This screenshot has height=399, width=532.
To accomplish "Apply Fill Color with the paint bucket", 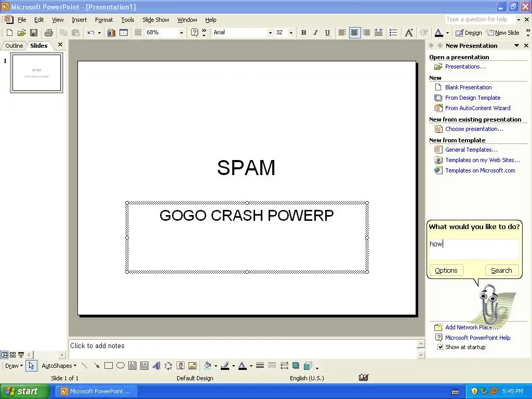I will point(207,366).
